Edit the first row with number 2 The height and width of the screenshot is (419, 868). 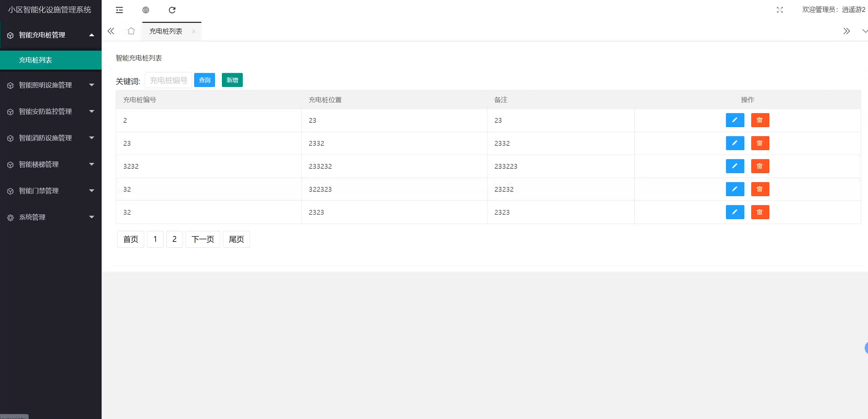(x=735, y=120)
